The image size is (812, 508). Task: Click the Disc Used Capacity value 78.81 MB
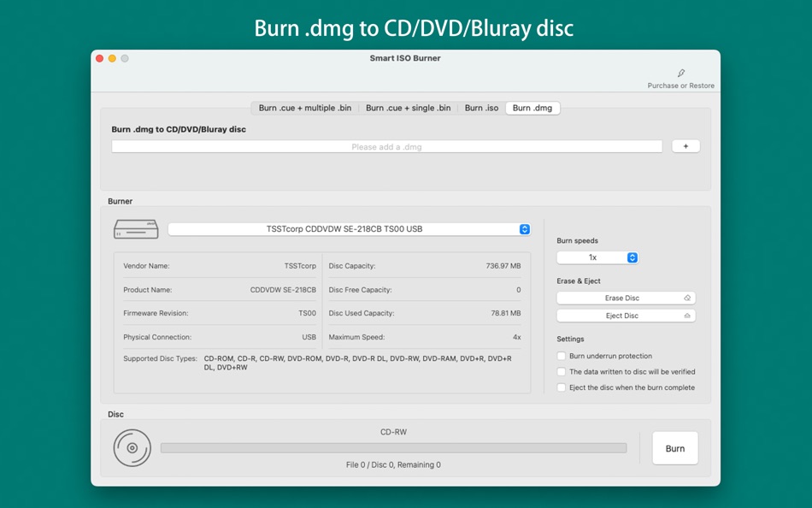pyautogui.click(x=505, y=313)
